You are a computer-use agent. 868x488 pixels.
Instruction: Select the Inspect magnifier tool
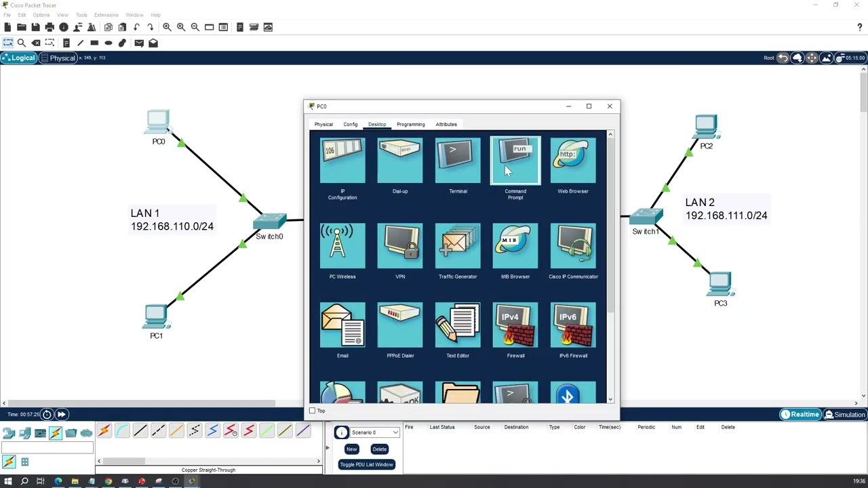(22, 43)
